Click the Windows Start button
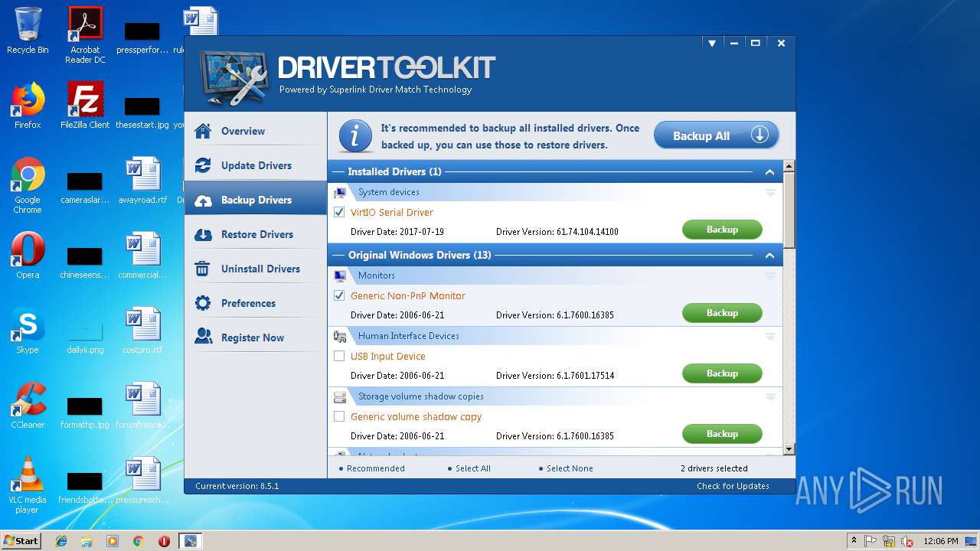Image resolution: width=980 pixels, height=551 pixels. [x=21, y=540]
